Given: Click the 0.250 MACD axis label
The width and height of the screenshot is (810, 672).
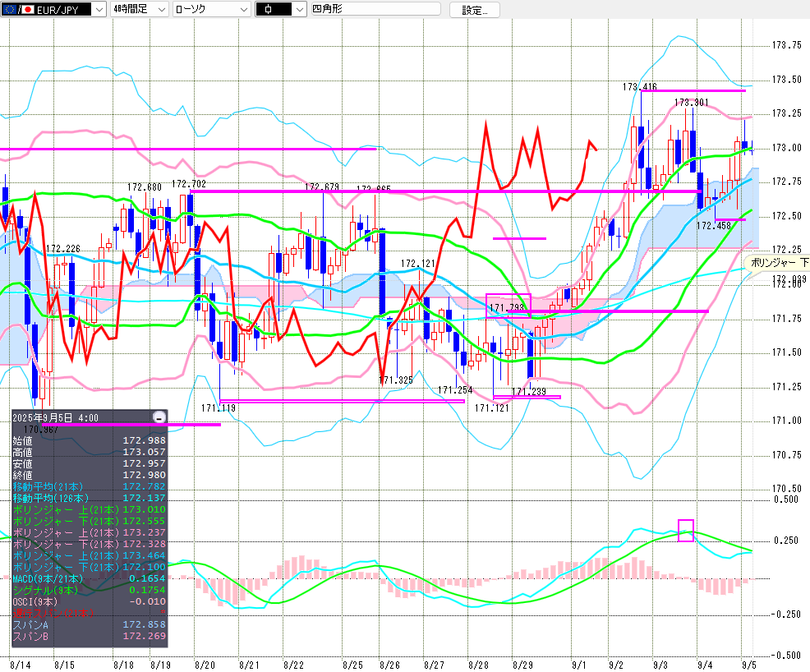Looking at the screenshot, I should pyautogui.click(x=785, y=541).
